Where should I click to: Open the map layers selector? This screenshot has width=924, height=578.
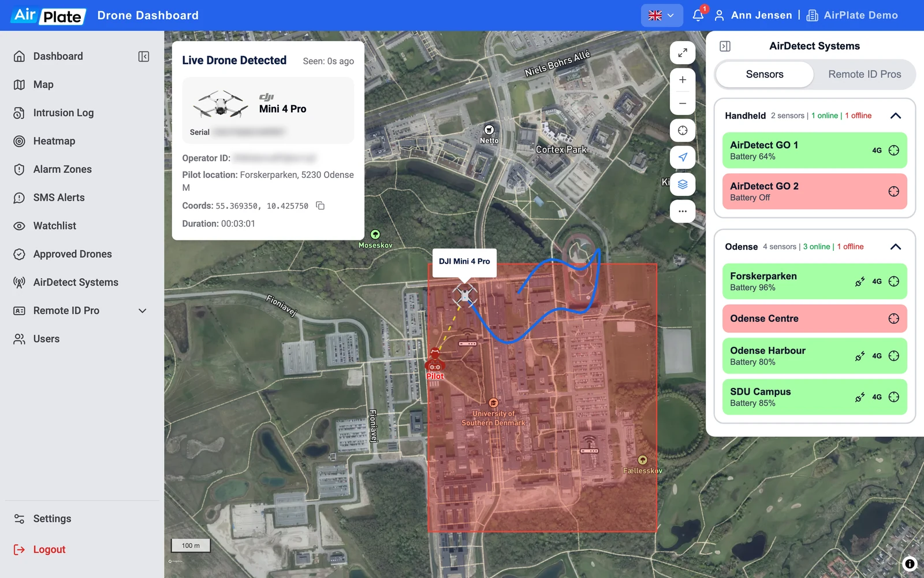[x=683, y=184]
